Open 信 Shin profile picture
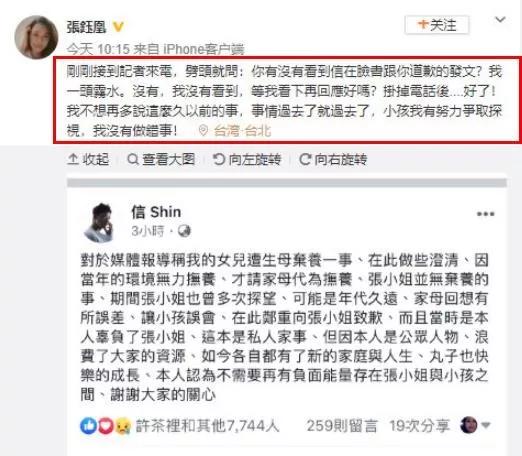Viewport: 522px width, 456px height. (100, 222)
